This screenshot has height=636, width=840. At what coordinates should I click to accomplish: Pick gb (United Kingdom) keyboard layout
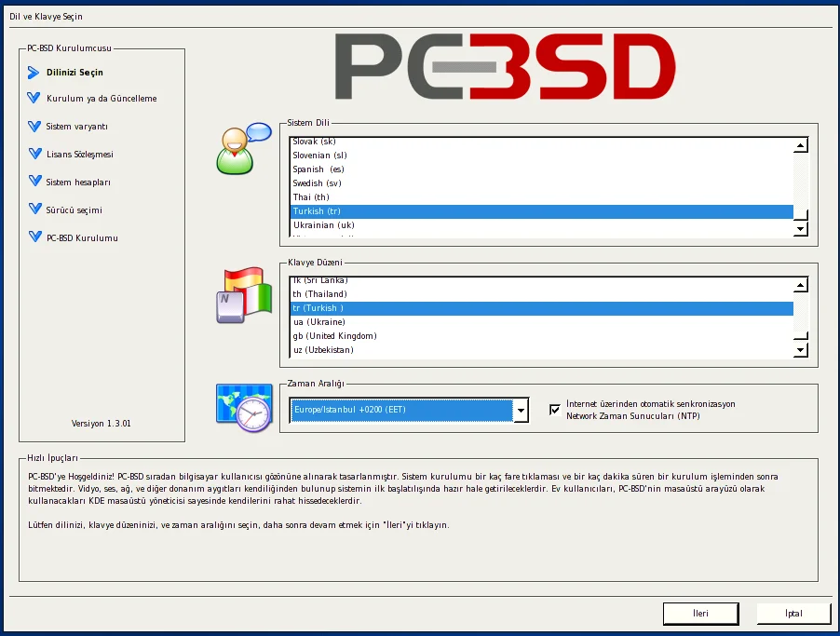click(x=542, y=336)
